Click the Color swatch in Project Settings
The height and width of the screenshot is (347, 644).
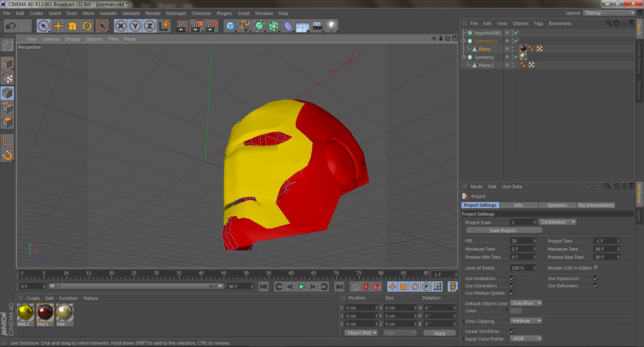pos(516,311)
